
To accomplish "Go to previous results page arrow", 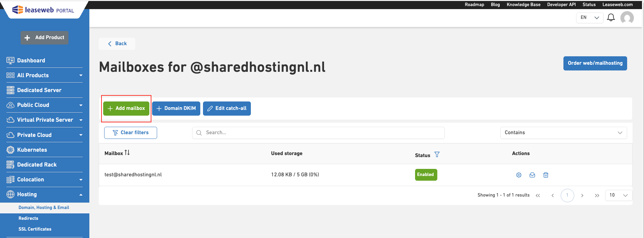I will coord(553,196).
